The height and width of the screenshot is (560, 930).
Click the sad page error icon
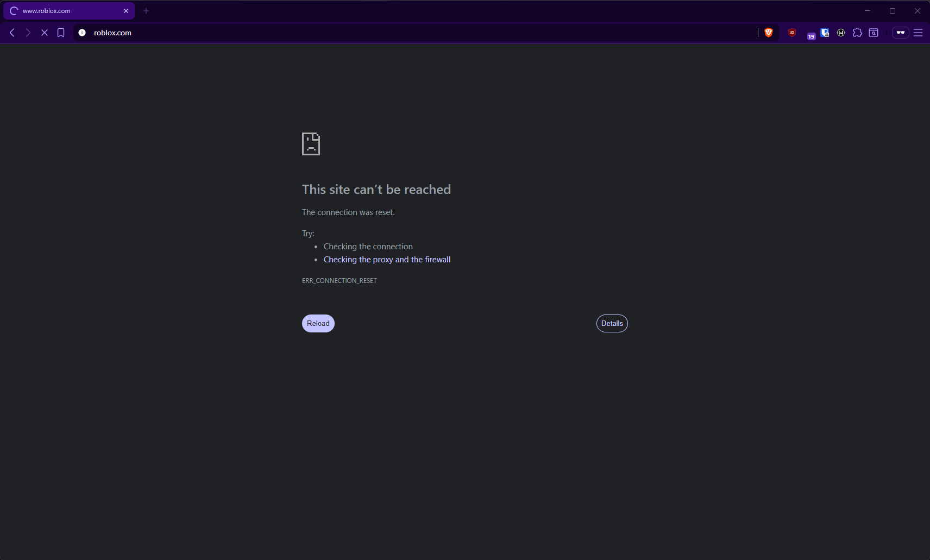(311, 144)
